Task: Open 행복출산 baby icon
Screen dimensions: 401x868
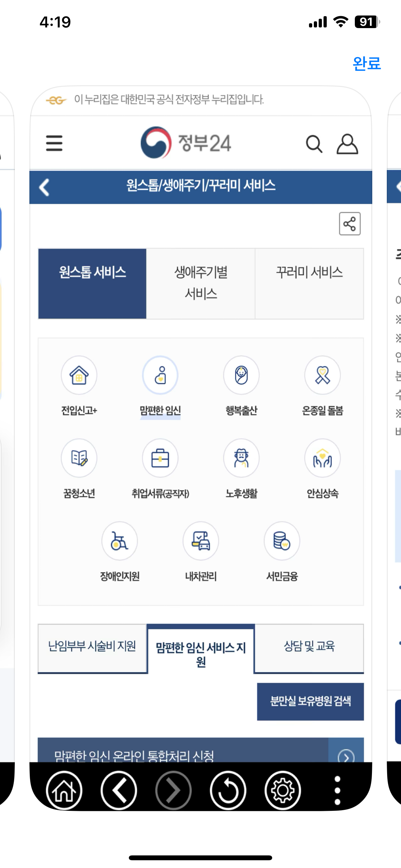Action: [x=241, y=375]
